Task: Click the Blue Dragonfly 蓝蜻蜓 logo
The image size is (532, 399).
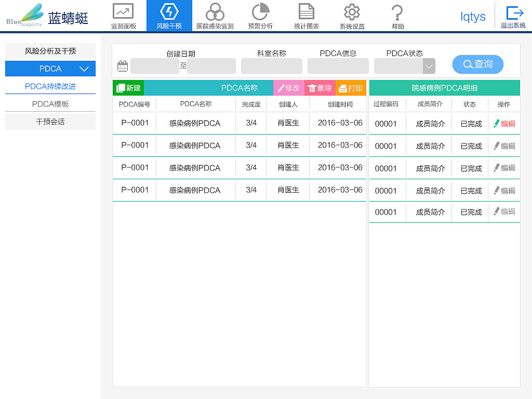Action: (x=47, y=16)
